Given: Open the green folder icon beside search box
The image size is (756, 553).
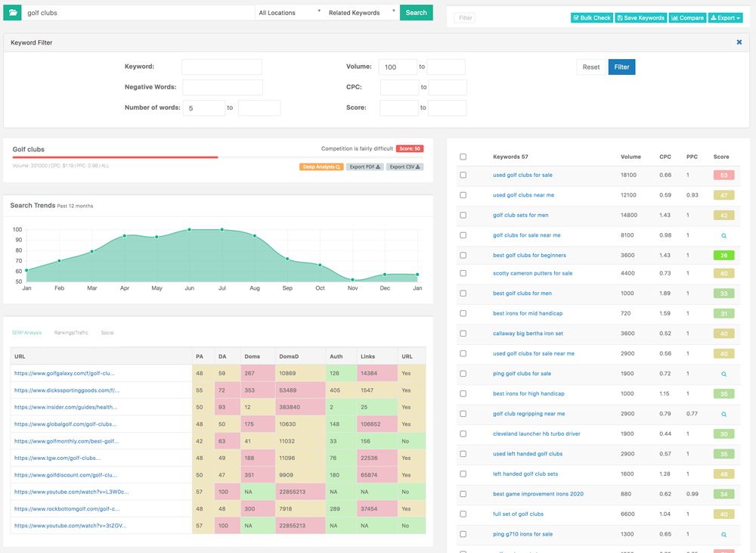Looking at the screenshot, I should [x=13, y=13].
